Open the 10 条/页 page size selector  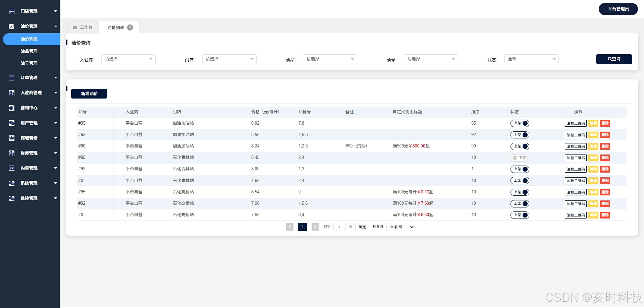401,227
